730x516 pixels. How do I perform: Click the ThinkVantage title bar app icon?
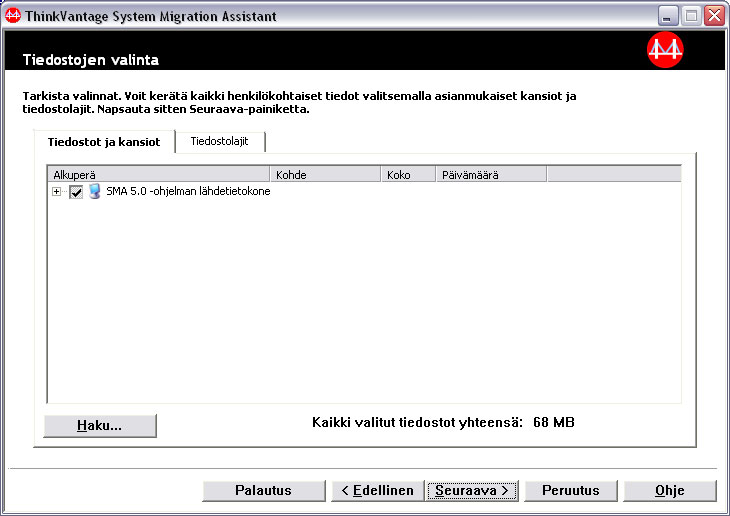click(13, 16)
